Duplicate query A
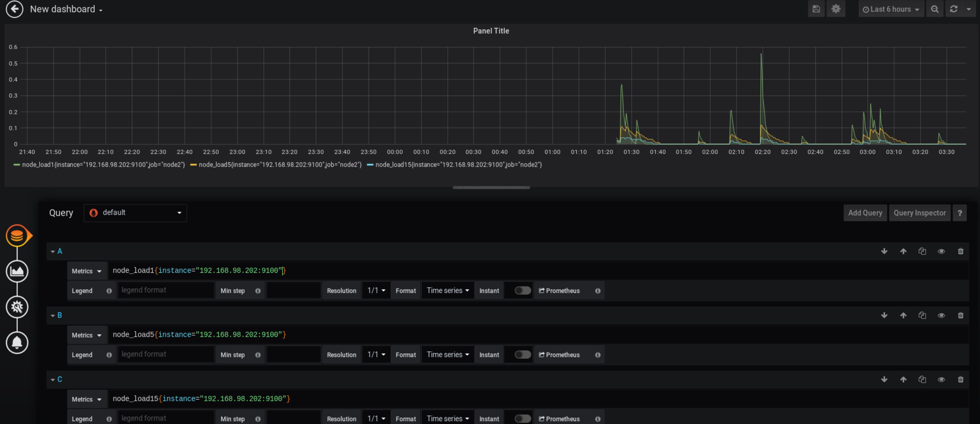This screenshot has width=980, height=424. [x=922, y=251]
